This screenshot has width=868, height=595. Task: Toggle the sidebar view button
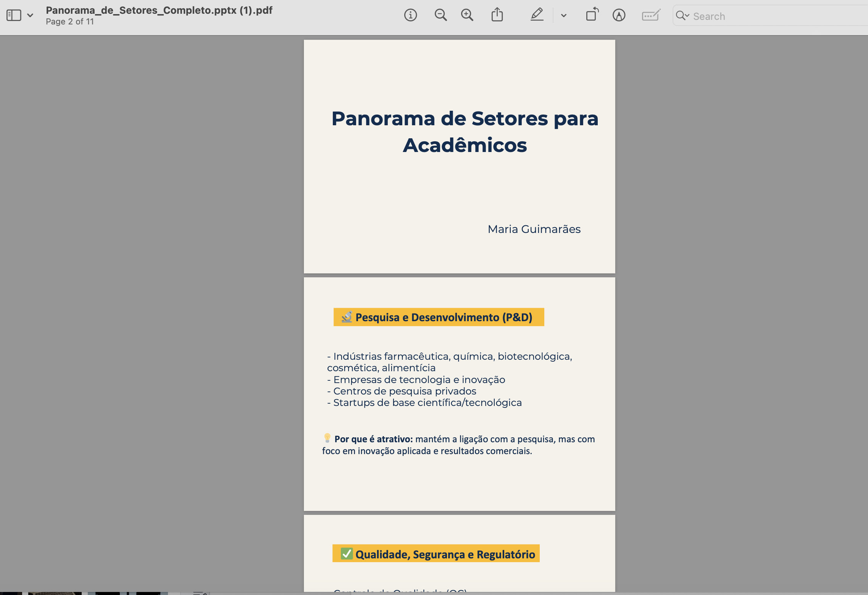click(14, 16)
